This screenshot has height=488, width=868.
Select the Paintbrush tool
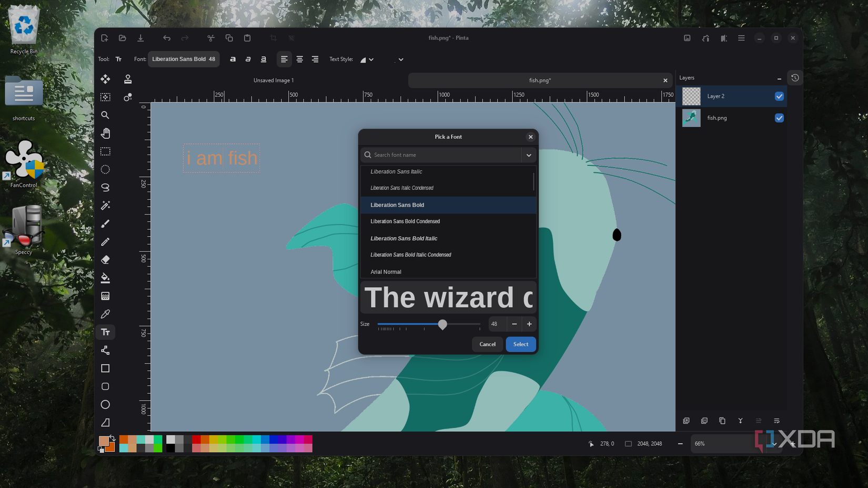(105, 223)
